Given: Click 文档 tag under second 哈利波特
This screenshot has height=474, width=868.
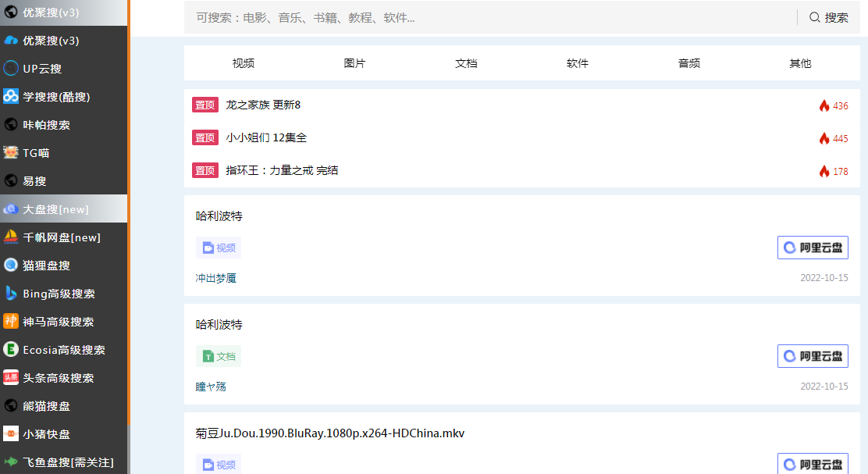Looking at the screenshot, I should point(218,356).
